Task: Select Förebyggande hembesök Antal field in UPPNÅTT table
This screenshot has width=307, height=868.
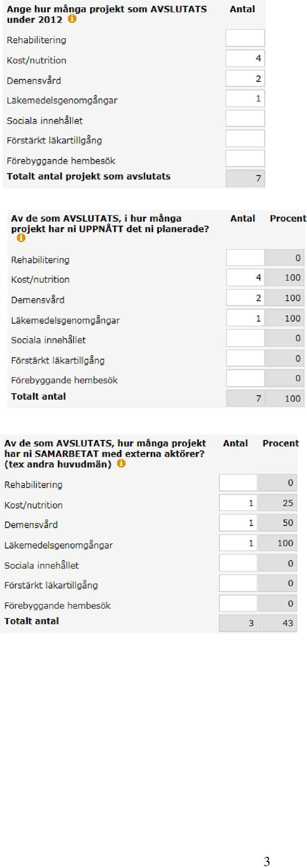Action: [246, 378]
